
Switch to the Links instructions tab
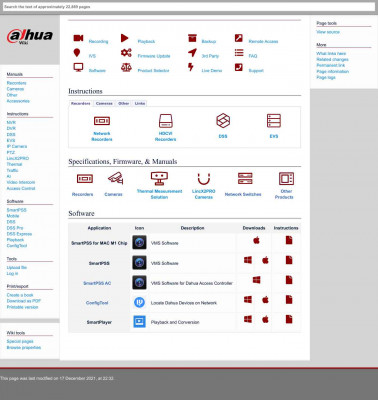tap(140, 104)
